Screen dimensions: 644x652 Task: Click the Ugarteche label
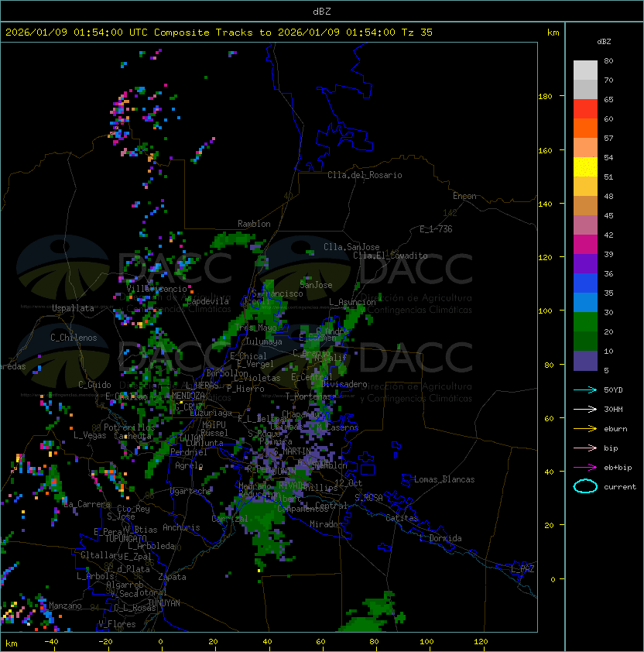[x=191, y=491]
